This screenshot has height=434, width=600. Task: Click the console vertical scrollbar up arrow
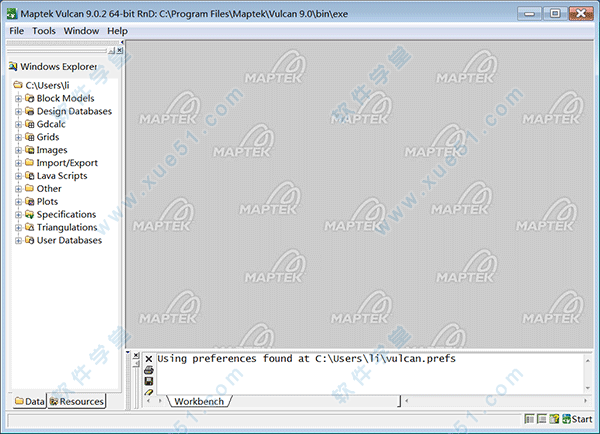pyautogui.click(x=588, y=360)
